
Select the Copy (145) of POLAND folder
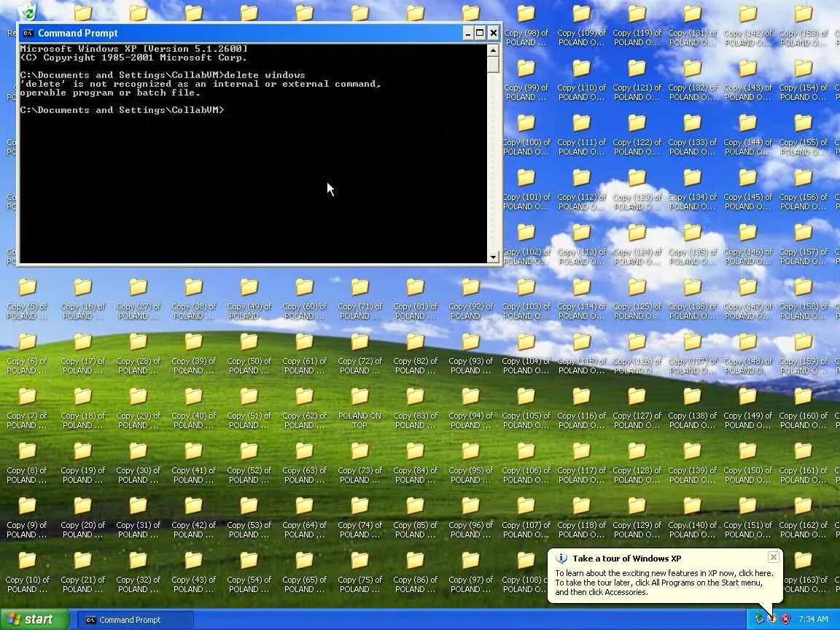tap(748, 189)
